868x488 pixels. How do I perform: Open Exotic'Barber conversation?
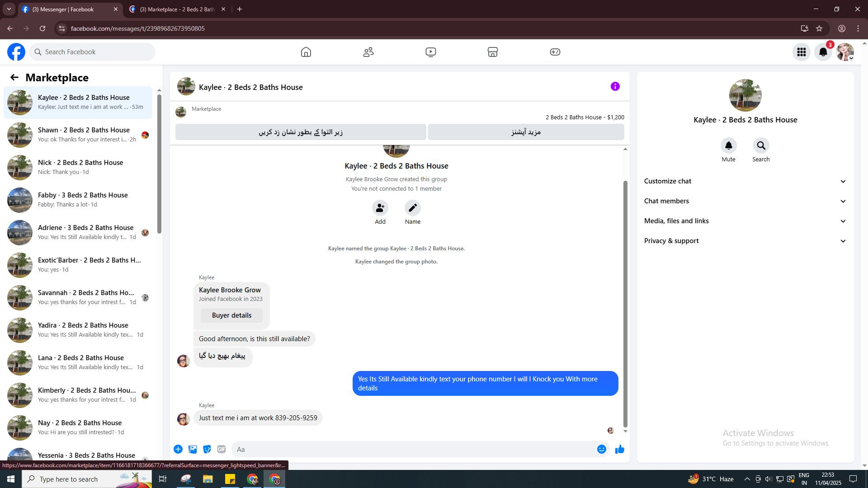coord(78,265)
